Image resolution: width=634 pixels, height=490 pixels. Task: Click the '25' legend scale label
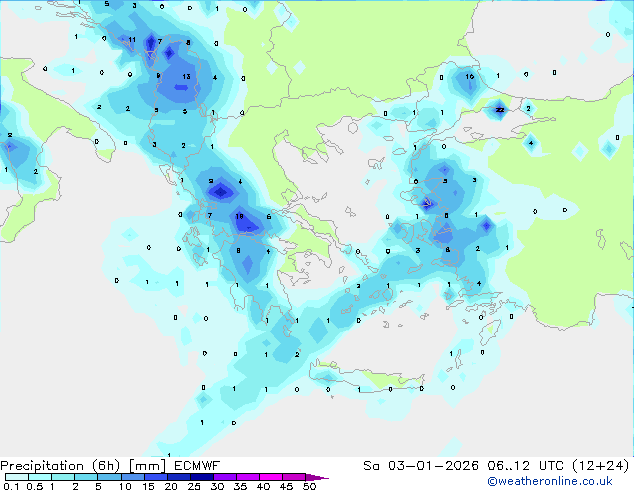point(194,486)
